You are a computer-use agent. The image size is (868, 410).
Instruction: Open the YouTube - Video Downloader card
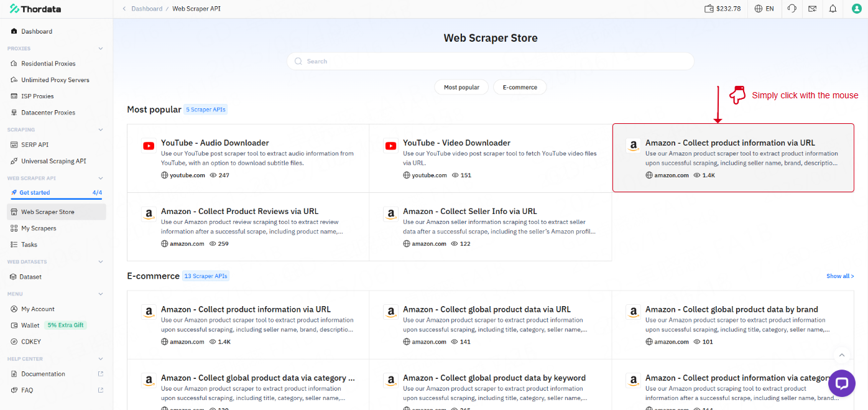click(x=491, y=158)
